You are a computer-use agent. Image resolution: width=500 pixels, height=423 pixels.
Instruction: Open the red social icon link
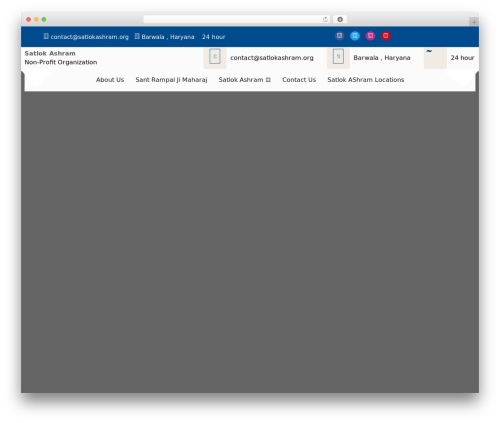(x=386, y=36)
